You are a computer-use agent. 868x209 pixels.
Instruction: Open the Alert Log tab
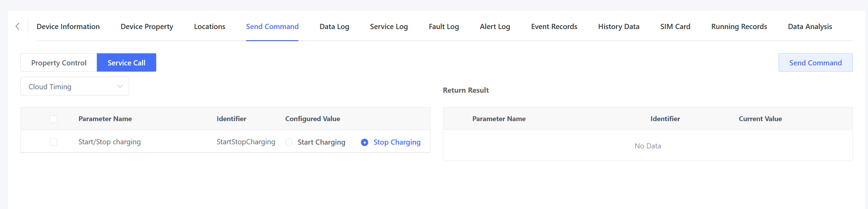[x=495, y=27]
